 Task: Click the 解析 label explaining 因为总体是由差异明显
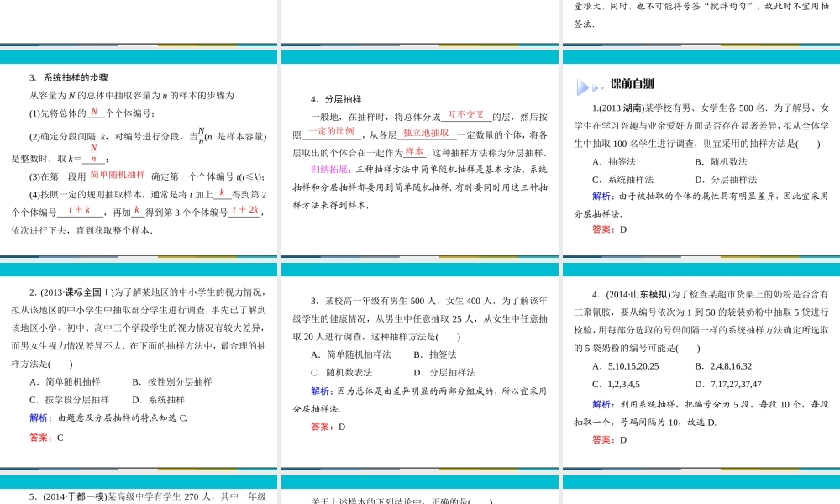coord(322,391)
